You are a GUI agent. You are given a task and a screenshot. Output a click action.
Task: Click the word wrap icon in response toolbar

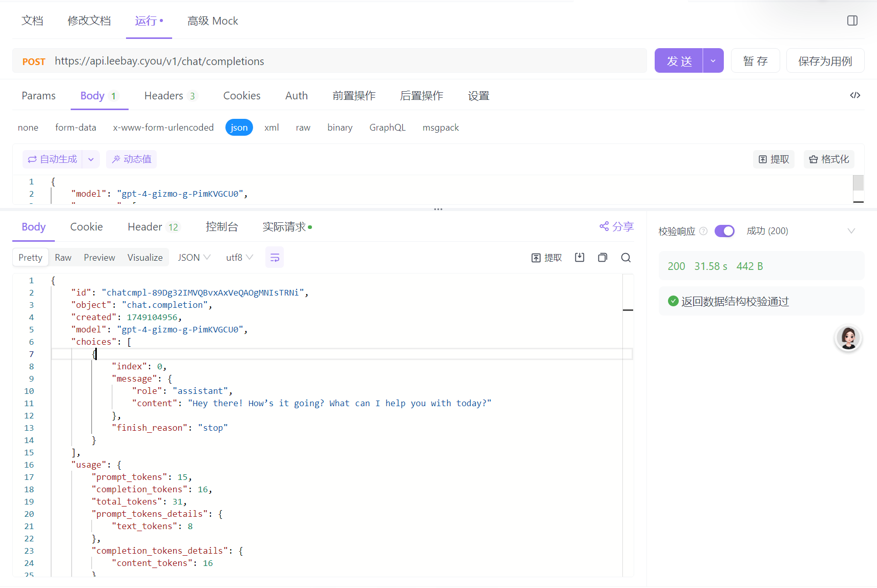(x=275, y=258)
